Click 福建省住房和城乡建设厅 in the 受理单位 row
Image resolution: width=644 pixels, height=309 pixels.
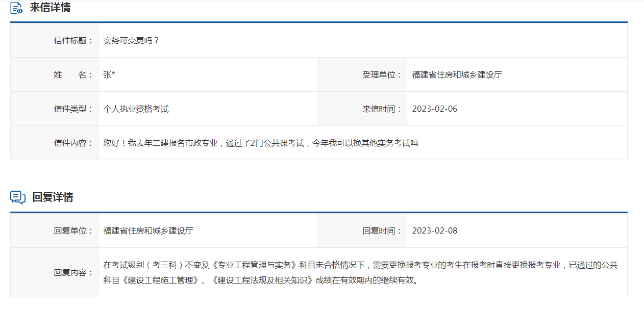click(x=457, y=75)
